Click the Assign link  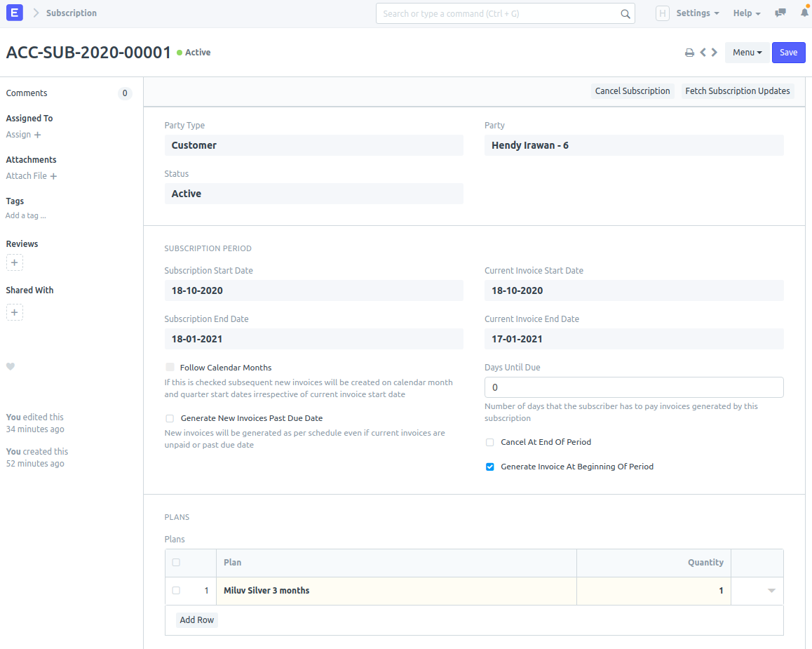tap(19, 135)
